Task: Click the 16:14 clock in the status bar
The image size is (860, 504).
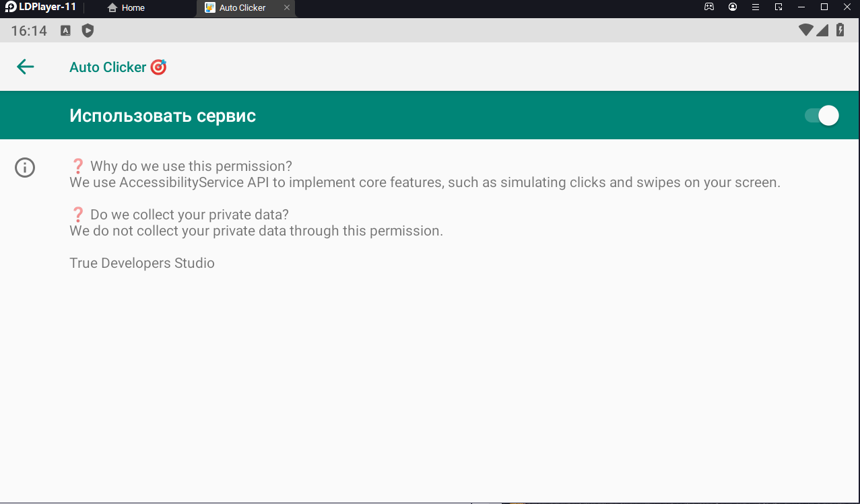Action: click(29, 31)
